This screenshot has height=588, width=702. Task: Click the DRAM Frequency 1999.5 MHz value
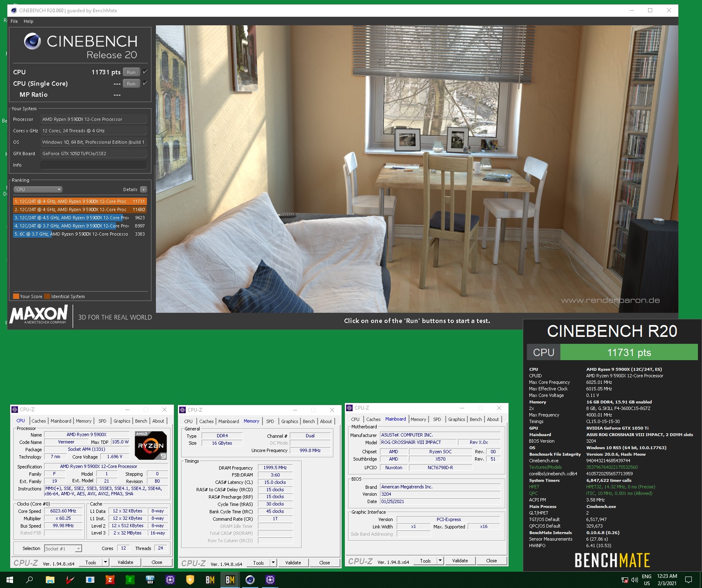[x=275, y=468]
